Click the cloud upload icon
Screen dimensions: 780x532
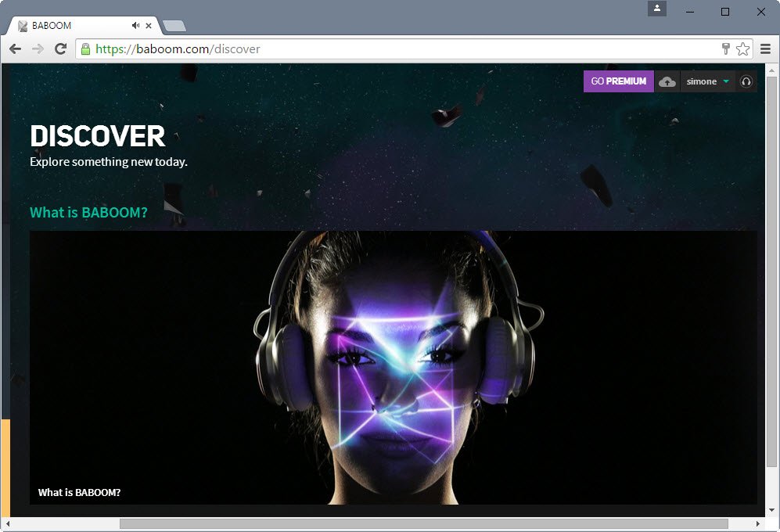click(x=667, y=81)
